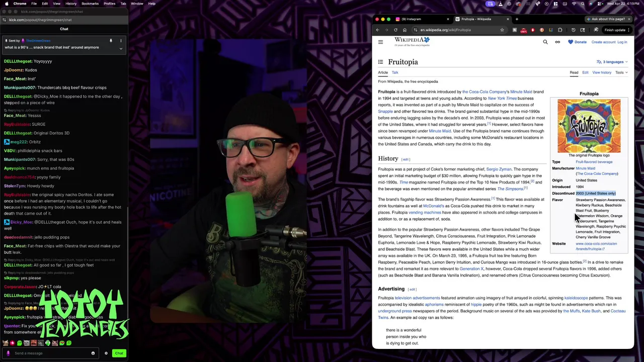The width and height of the screenshot is (644, 362).
Task: Click the Apple menu icon
Action: pyautogui.click(x=7, y=4)
